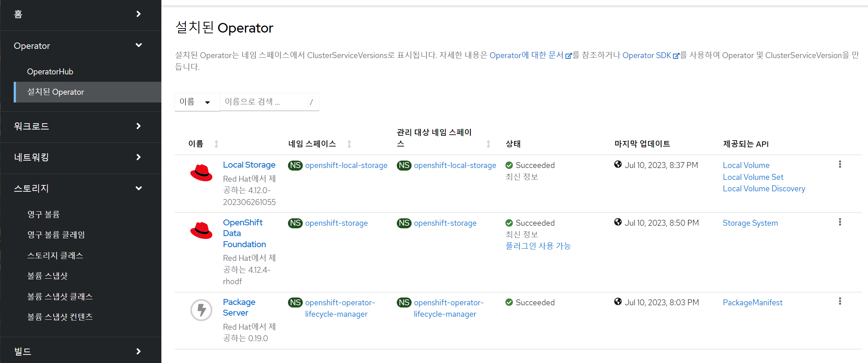The image size is (868, 363).
Task: Click 상태 column header
Action: 513,144
